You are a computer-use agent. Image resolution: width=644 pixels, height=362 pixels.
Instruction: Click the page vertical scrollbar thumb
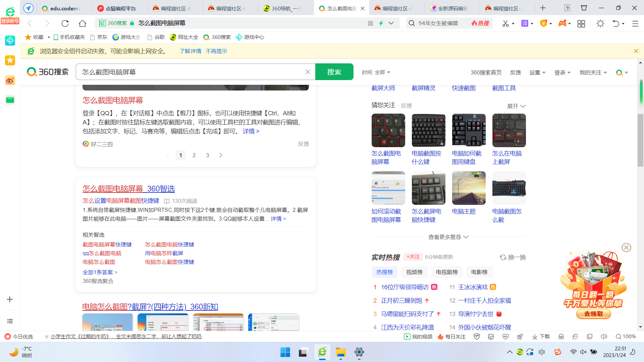641,140
